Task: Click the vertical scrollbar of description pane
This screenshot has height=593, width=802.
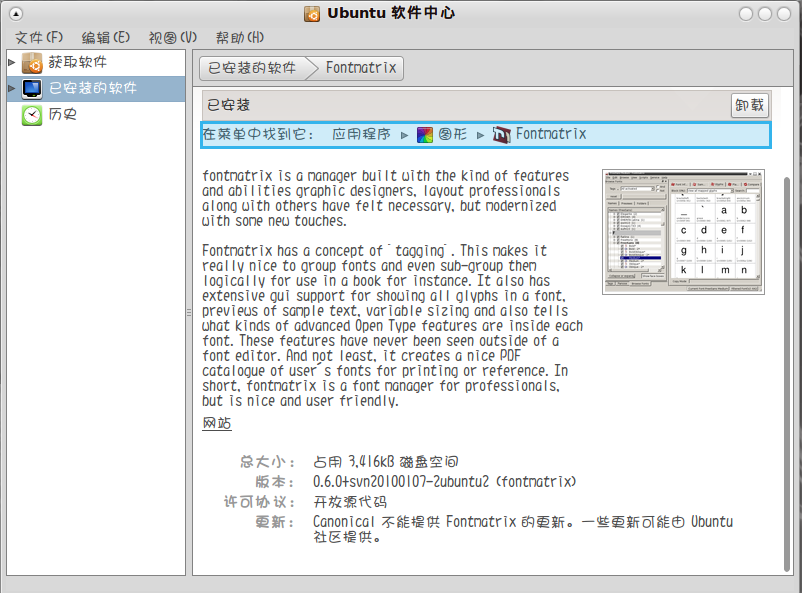Action: pyautogui.click(x=787, y=374)
